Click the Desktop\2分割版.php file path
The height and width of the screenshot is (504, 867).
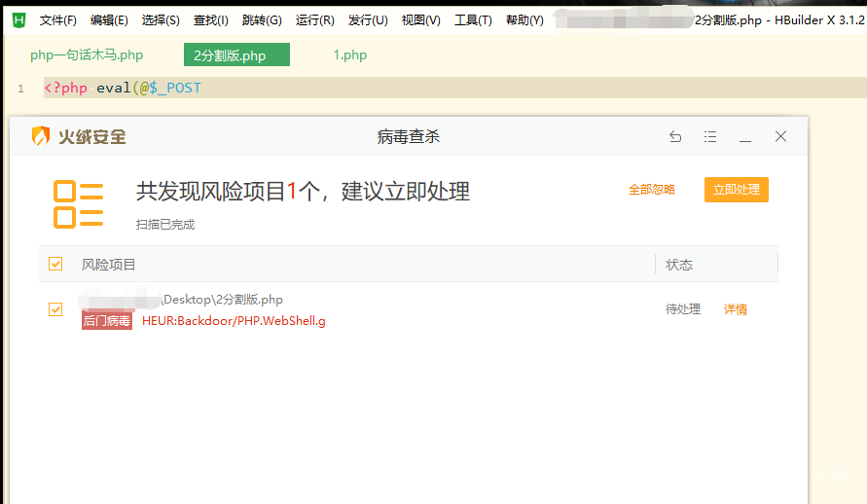222,300
